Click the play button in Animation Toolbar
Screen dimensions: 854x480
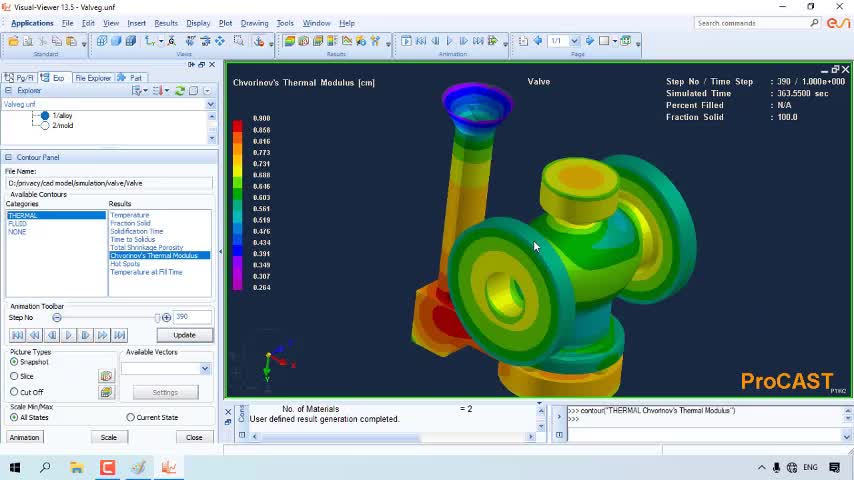click(69, 335)
